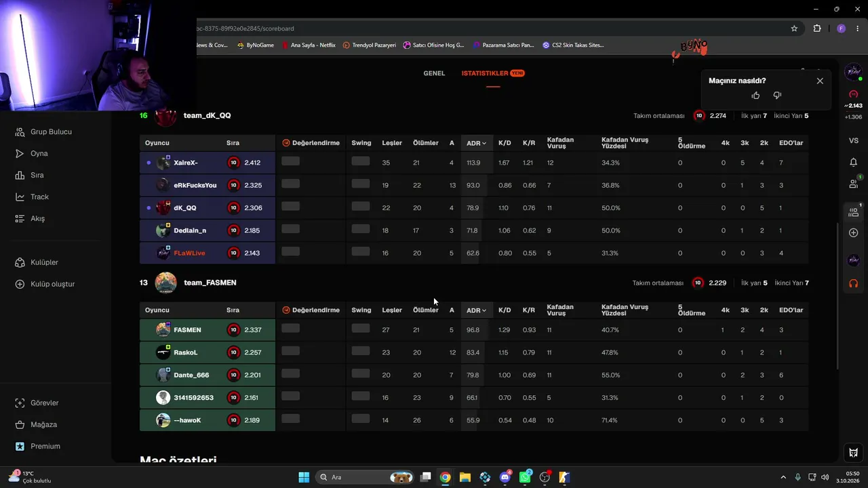Open the ByNoGame bookmark

pos(256,45)
